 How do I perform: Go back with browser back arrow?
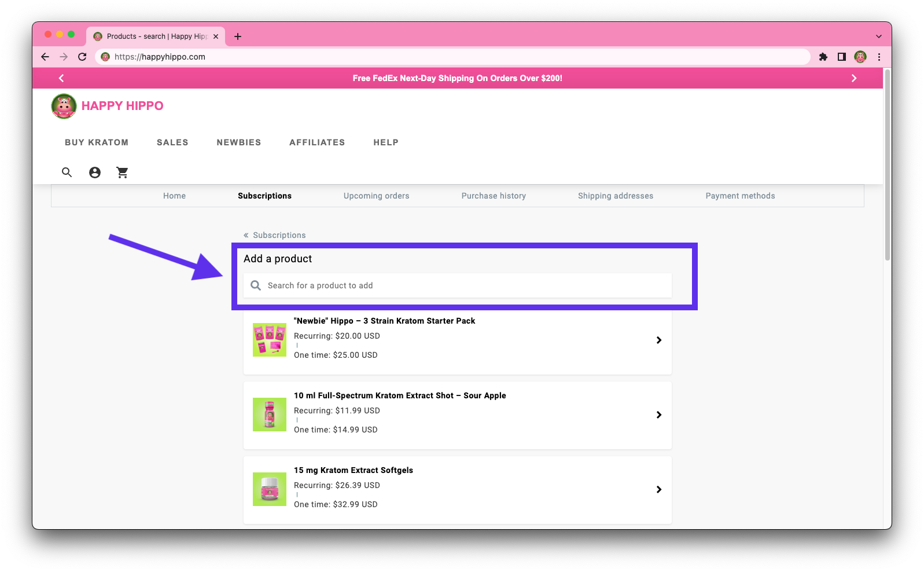[45, 57]
